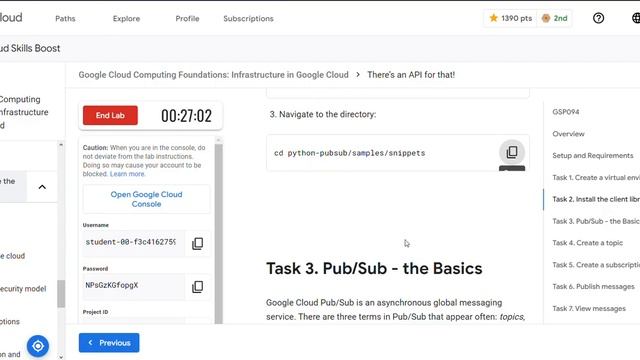This screenshot has height=360, width=640.
Task: Copy the student username
Action: 198,243
